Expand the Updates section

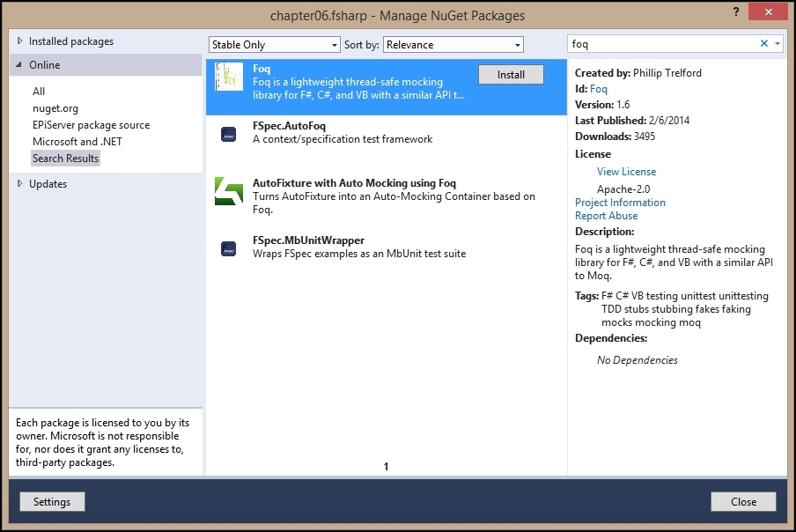point(19,183)
